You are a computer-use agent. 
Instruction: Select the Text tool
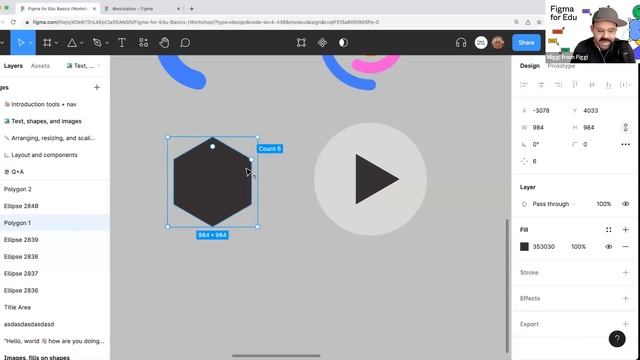[122, 42]
